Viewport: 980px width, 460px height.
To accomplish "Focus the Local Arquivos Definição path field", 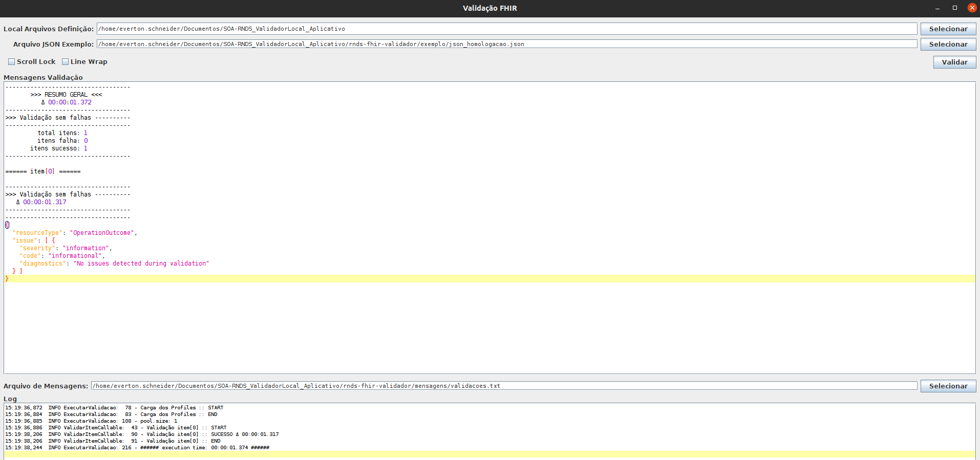I will coord(507,29).
